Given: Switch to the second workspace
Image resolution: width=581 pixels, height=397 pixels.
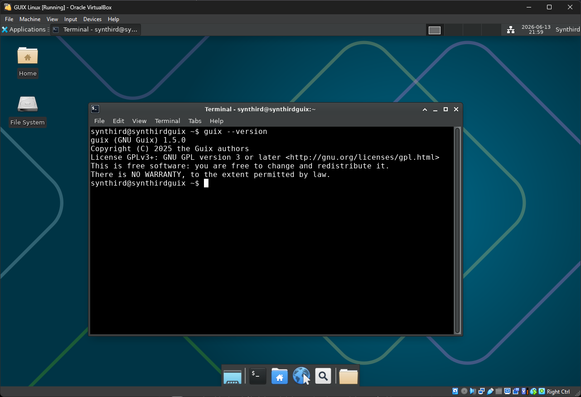Looking at the screenshot, I should click(x=453, y=30).
